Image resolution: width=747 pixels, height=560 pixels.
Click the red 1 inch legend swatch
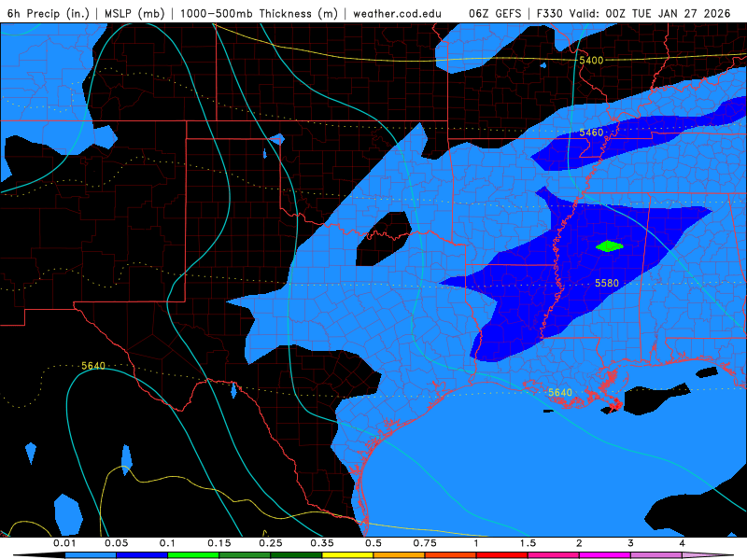[x=502, y=555]
